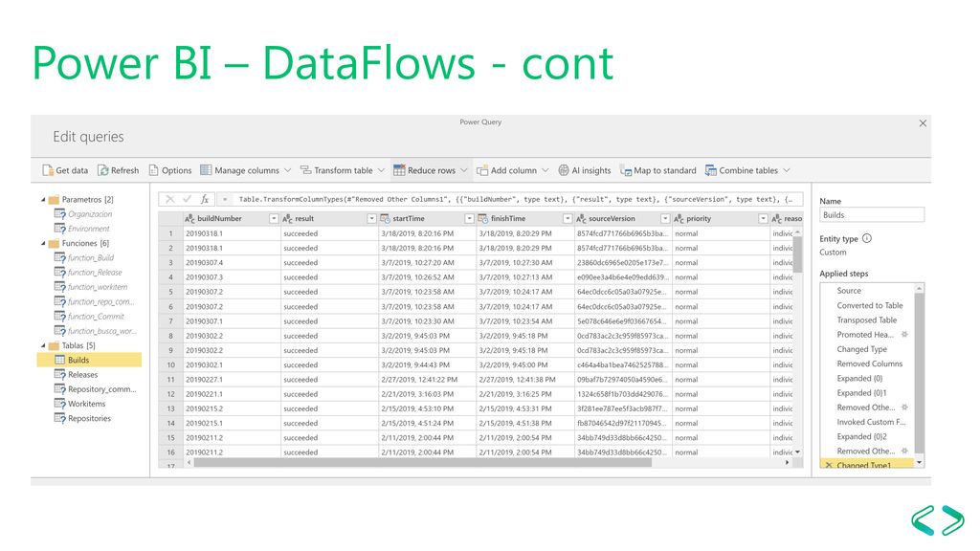Delete the Changed Type1 step
980x551 pixels.
point(829,465)
